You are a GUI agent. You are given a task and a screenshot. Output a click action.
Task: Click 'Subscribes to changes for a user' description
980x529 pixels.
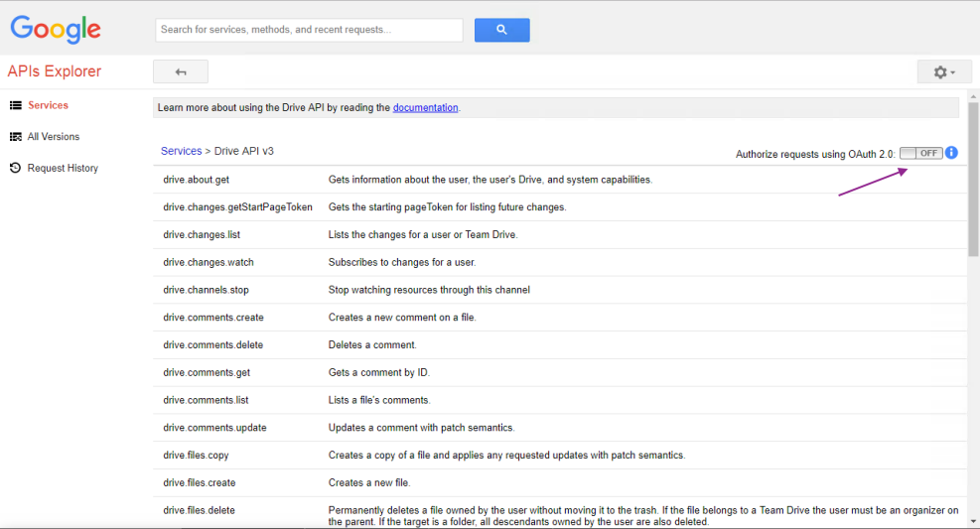(x=402, y=262)
